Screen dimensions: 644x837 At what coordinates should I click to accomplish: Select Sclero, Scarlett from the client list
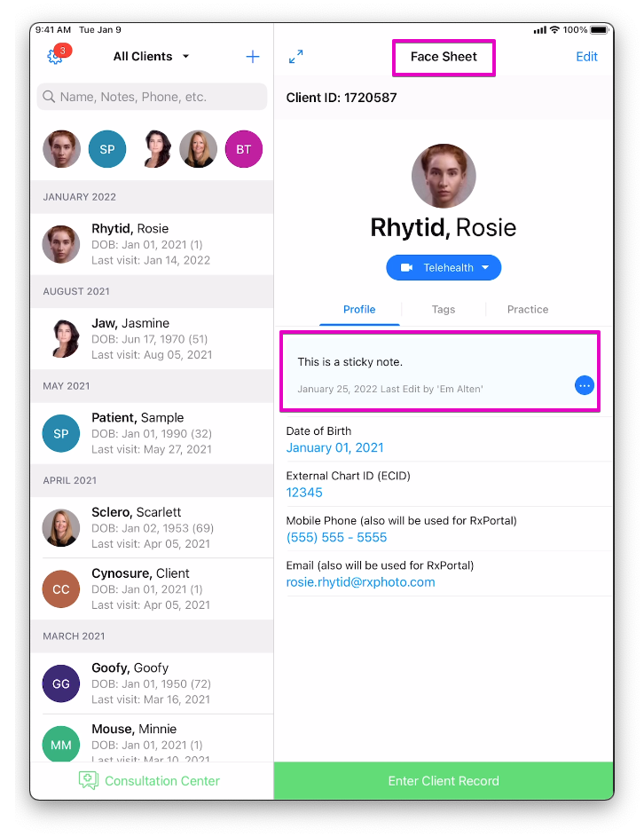point(152,527)
